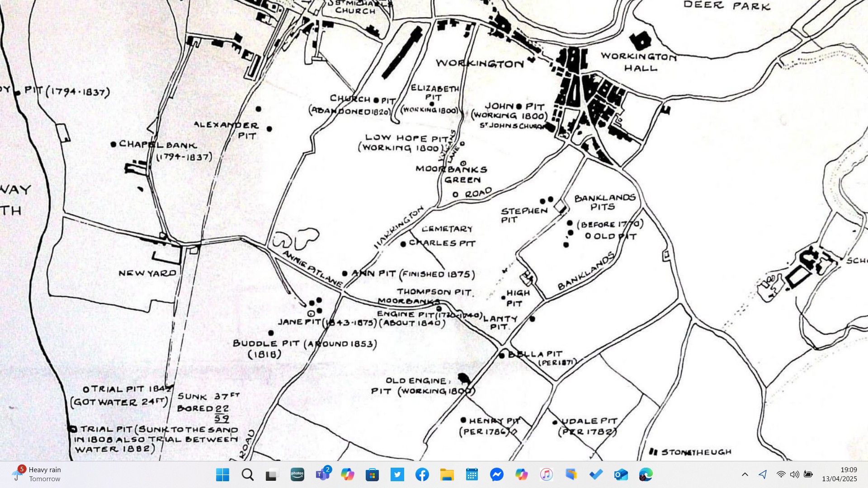Open Microsoft Teams with 2 notifications
This screenshot has width=868, height=488.
pyautogui.click(x=323, y=474)
